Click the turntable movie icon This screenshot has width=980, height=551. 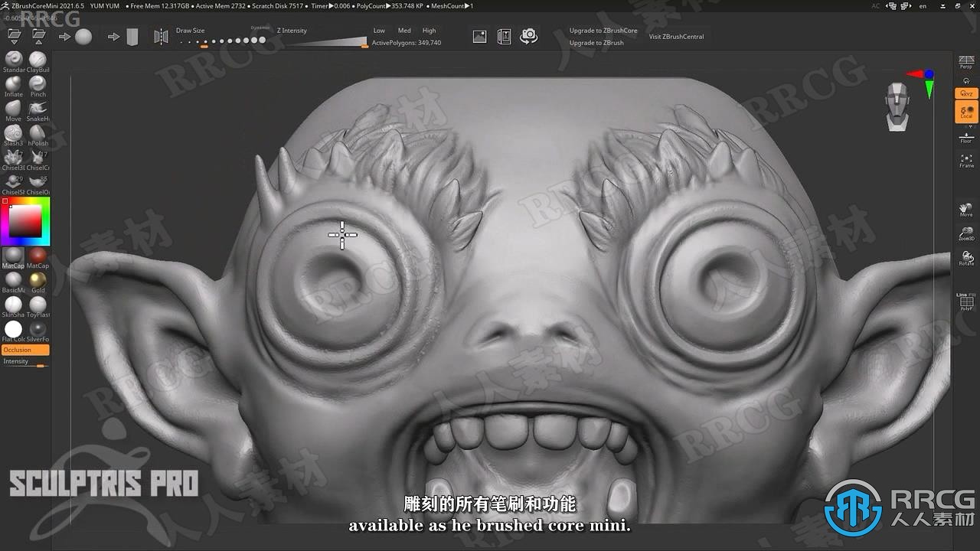[x=504, y=36]
